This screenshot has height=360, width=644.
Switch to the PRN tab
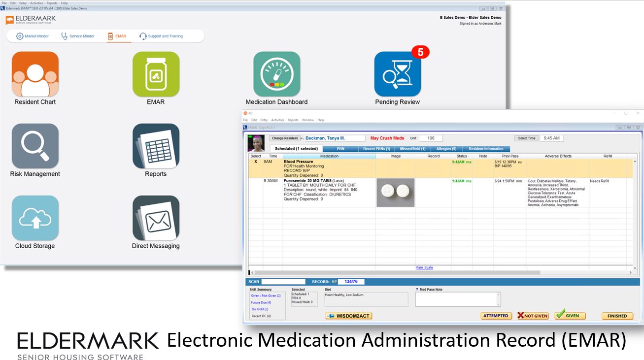coord(340,149)
